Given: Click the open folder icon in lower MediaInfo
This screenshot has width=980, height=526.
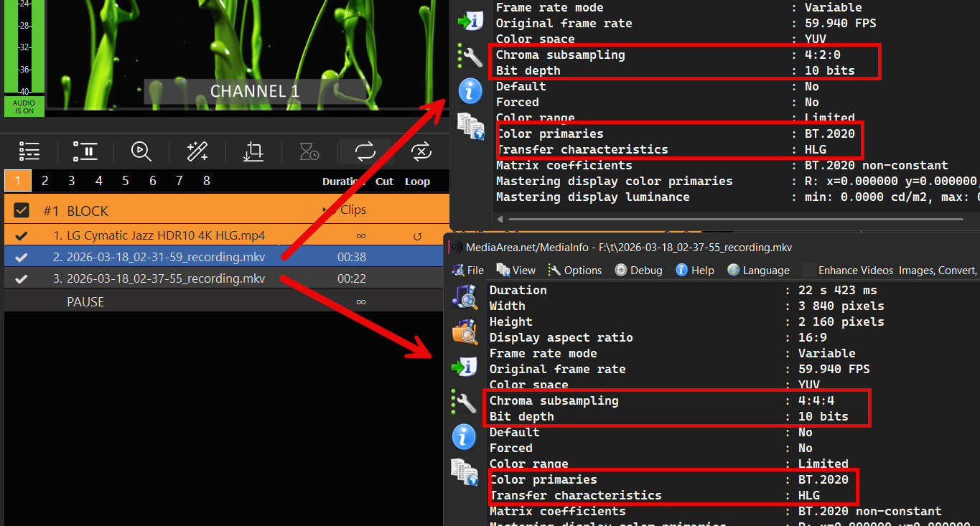Looking at the screenshot, I should coord(464,331).
